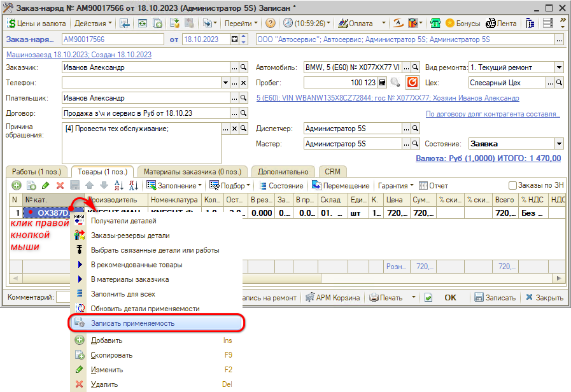Click move row down arrow icon

(x=104, y=186)
